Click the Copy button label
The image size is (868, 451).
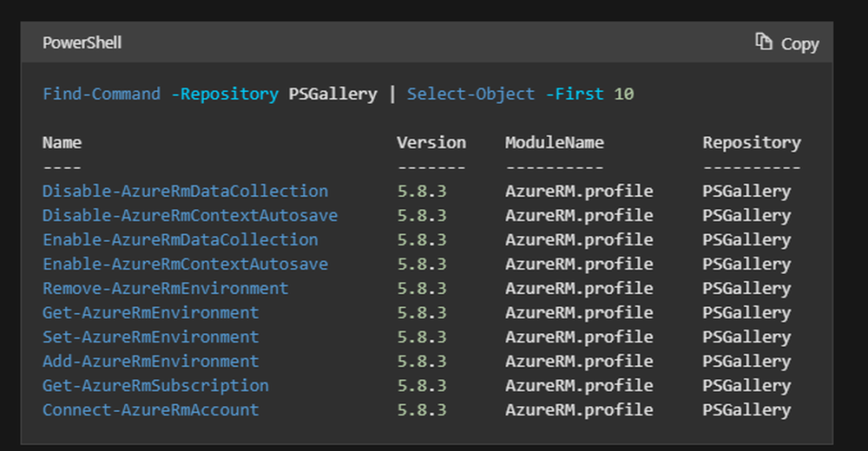pos(799,44)
